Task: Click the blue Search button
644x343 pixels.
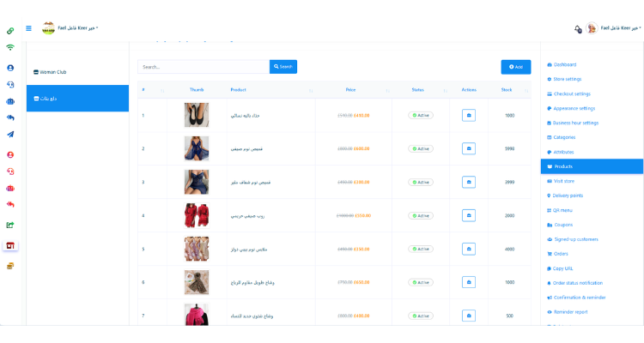Action: (283, 66)
